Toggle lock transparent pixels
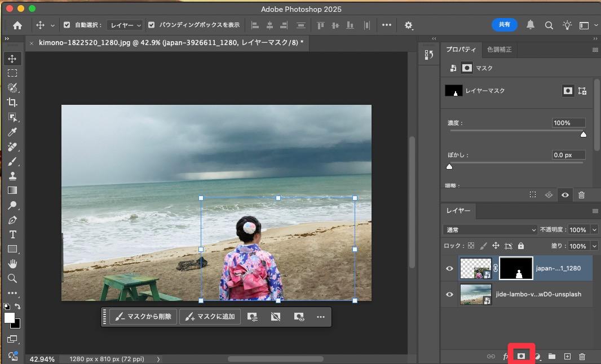 471,246
